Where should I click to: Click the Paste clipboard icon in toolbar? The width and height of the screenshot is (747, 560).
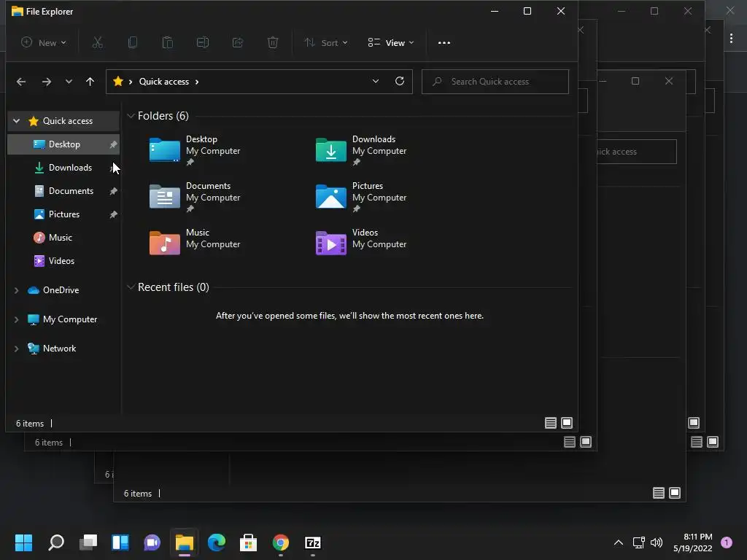point(168,43)
